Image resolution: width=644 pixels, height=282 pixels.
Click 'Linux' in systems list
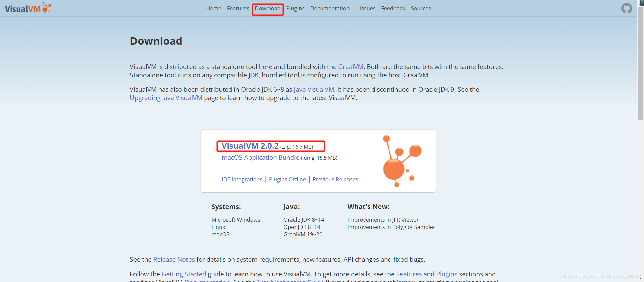[x=218, y=227]
